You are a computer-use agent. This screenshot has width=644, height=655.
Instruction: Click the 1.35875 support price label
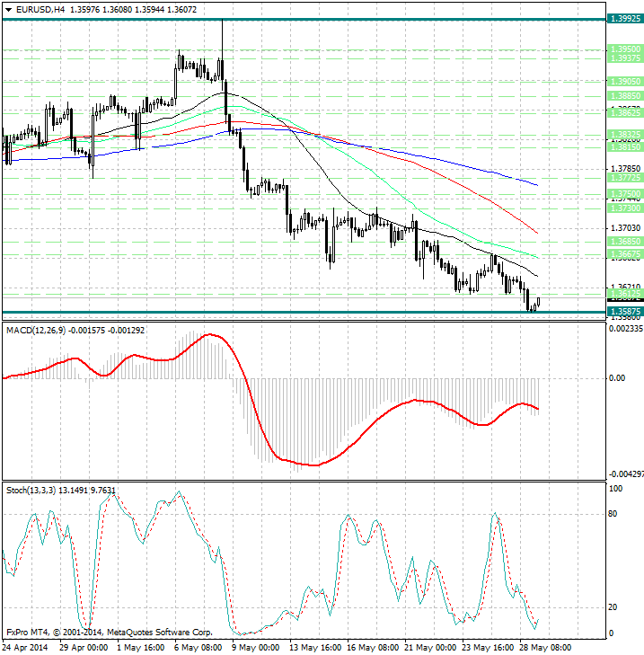(x=625, y=312)
